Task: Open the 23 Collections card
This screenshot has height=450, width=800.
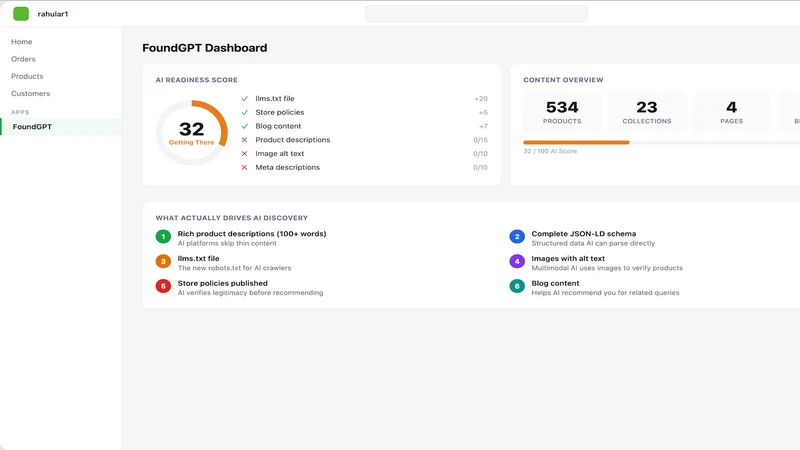Action: click(x=647, y=112)
